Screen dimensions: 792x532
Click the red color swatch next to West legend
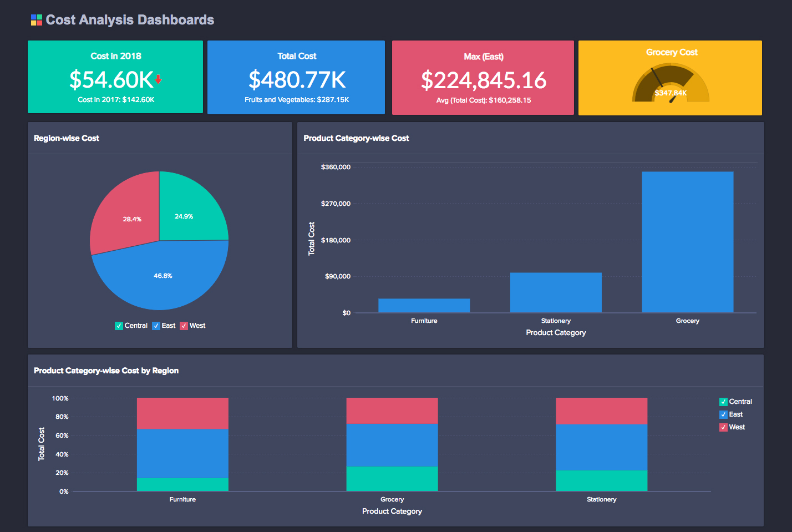pyautogui.click(x=184, y=326)
